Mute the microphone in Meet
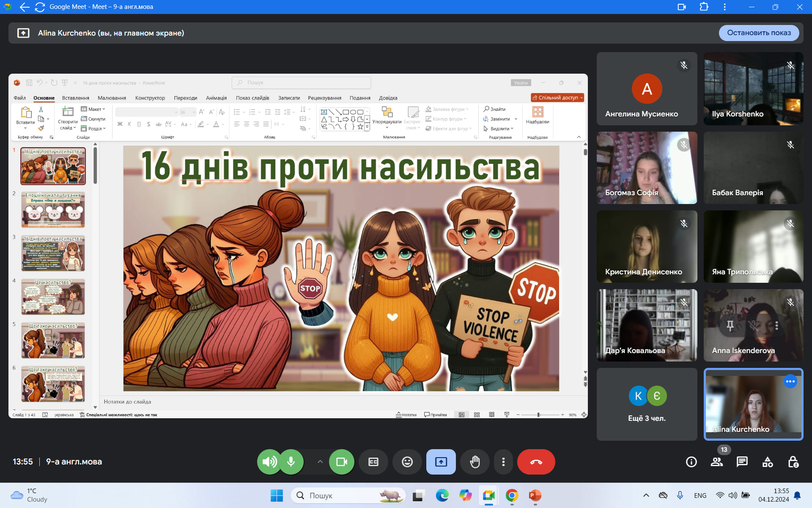 (x=291, y=461)
